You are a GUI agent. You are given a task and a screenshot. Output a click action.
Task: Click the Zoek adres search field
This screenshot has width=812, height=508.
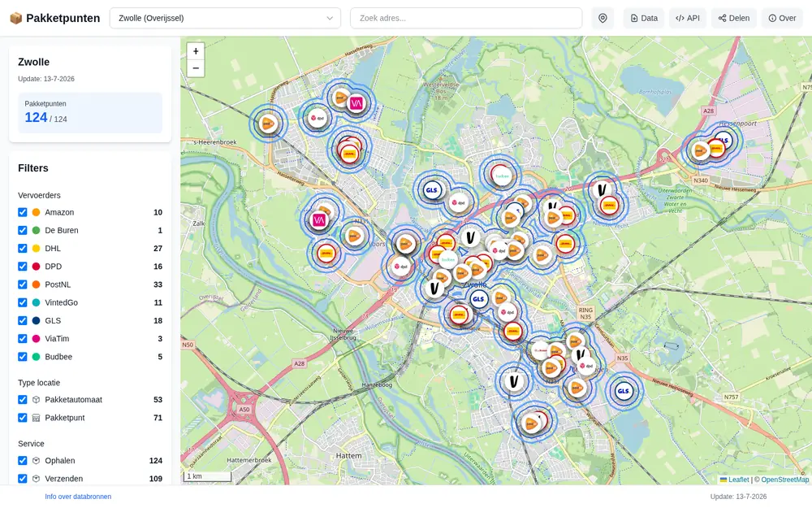[466, 18]
